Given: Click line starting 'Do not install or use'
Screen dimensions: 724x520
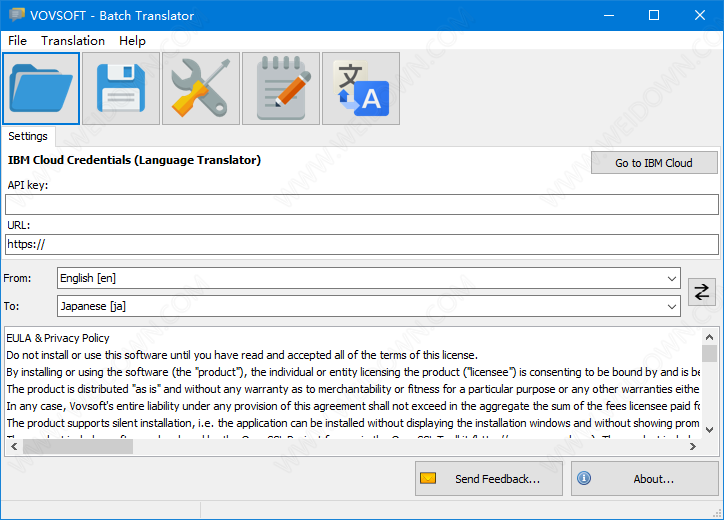Looking at the screenshot, I should click(242, 355).
